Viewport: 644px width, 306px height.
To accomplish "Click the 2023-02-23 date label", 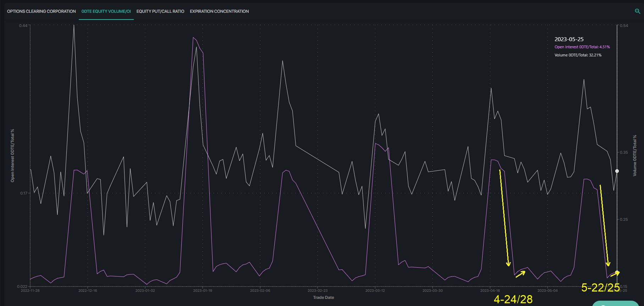I will click(318, 290).
